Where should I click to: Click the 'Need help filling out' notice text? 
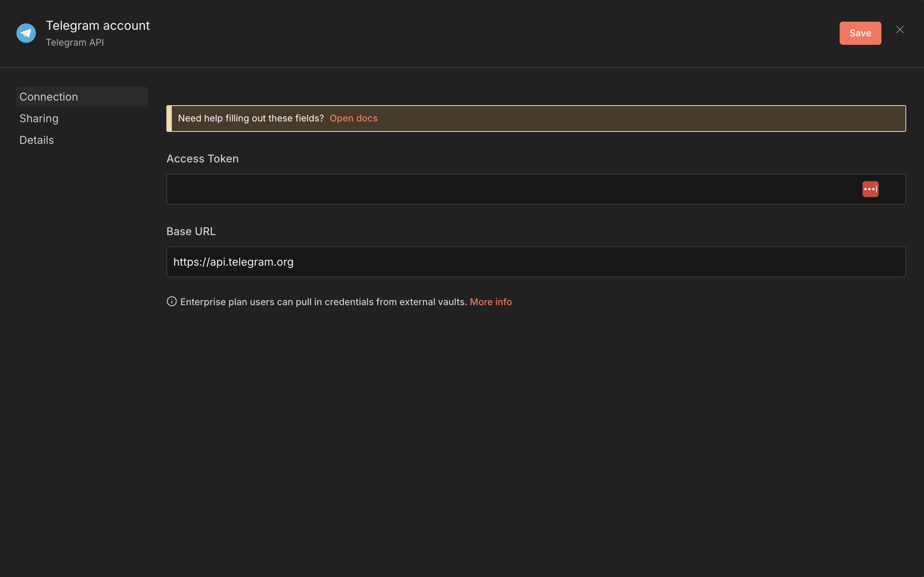(x=251, y=118)
